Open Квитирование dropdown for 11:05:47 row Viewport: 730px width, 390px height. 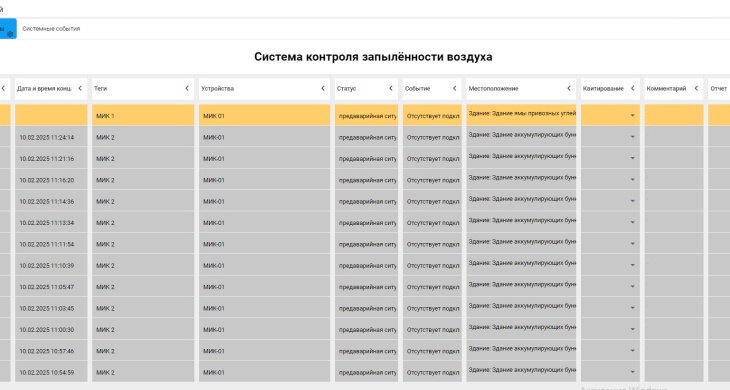coord(633,287)
